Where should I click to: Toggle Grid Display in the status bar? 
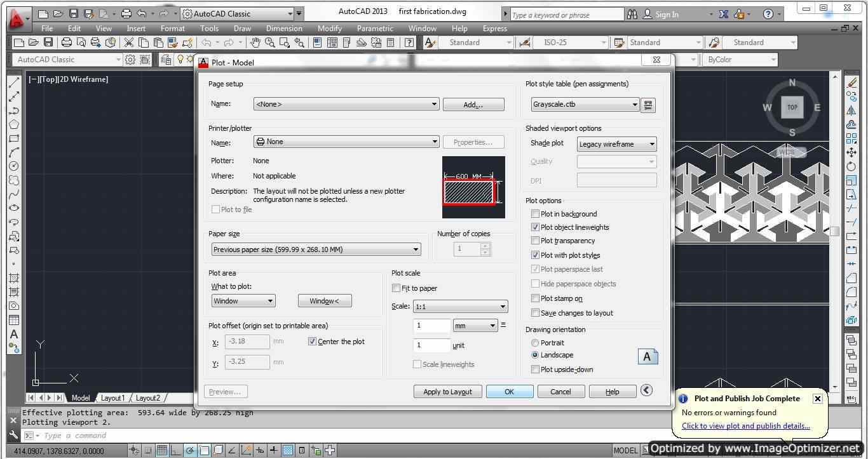(162, 451)
